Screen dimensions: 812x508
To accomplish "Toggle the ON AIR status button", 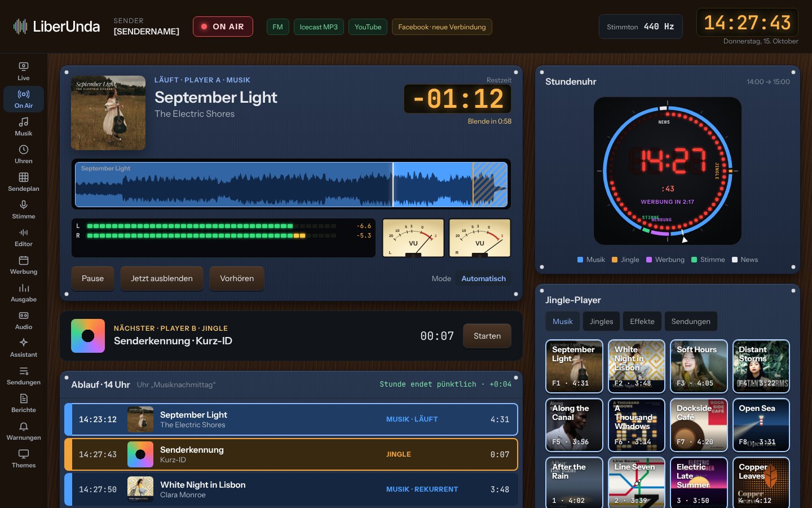I will coord(223,27).
